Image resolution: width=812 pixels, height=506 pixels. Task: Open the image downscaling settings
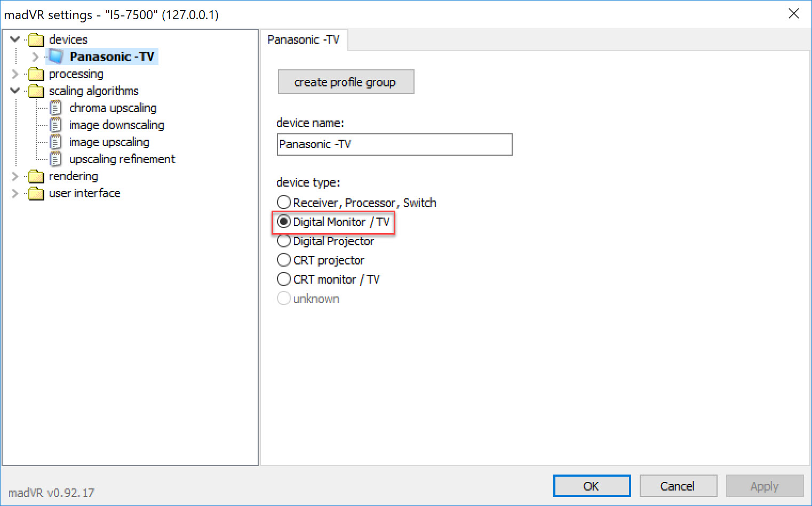[117, 125]
